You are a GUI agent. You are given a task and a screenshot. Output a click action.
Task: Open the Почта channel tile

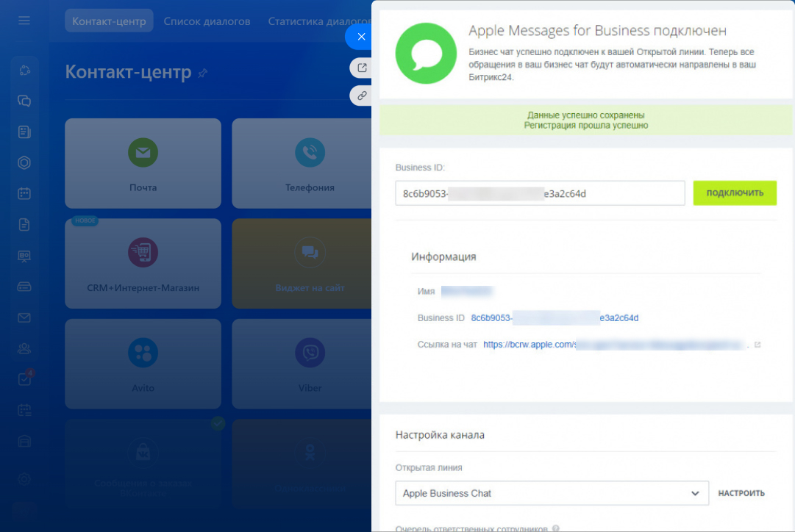(143, 163)
